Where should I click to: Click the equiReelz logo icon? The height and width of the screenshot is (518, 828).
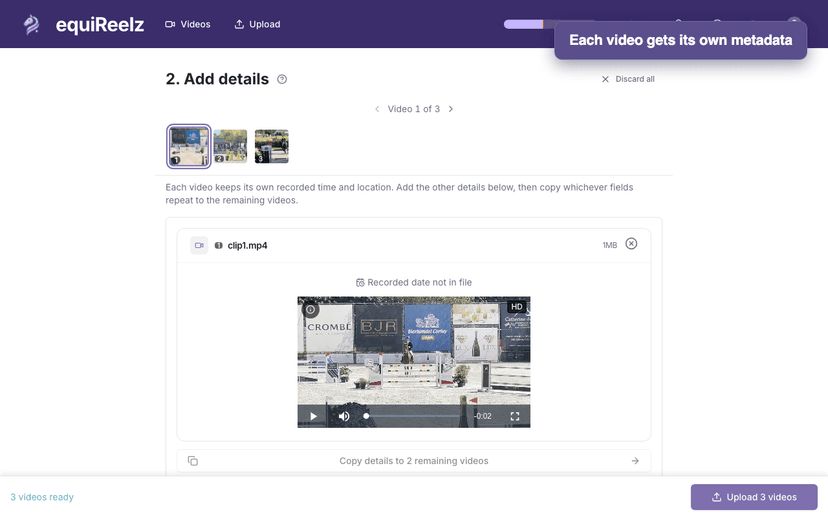point(32,24)
